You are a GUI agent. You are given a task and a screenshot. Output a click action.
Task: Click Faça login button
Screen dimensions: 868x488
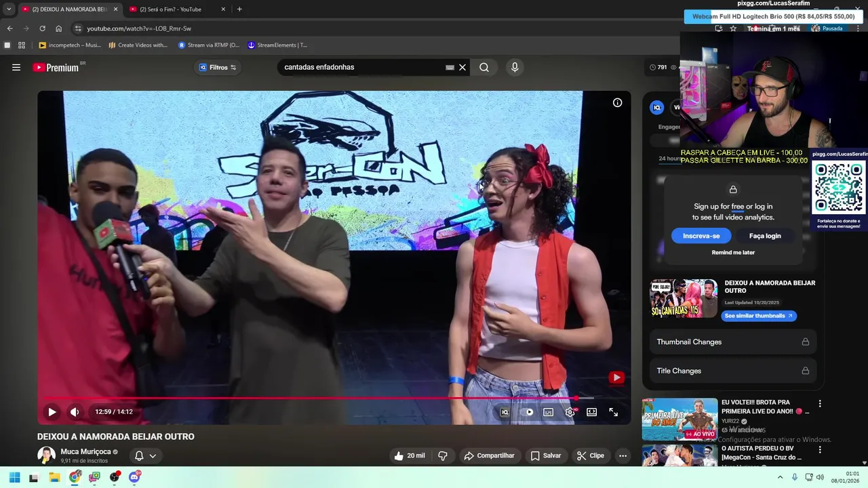765,236
